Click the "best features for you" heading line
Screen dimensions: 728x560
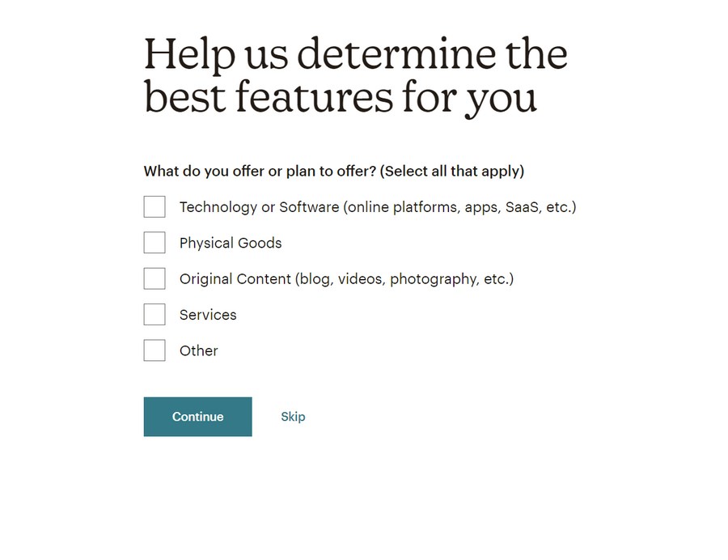point(341,97)
